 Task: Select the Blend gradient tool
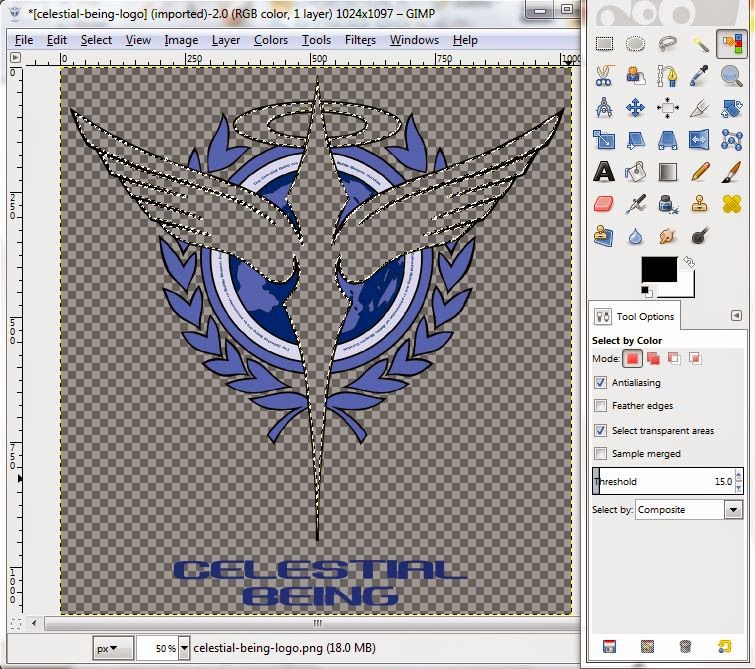668,172
